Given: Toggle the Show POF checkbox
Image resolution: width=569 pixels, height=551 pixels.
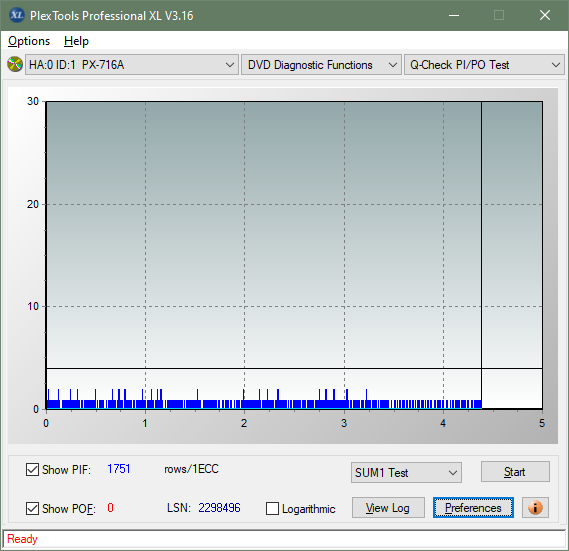Looking at the screenshot, I should click(x=32, y=508).
